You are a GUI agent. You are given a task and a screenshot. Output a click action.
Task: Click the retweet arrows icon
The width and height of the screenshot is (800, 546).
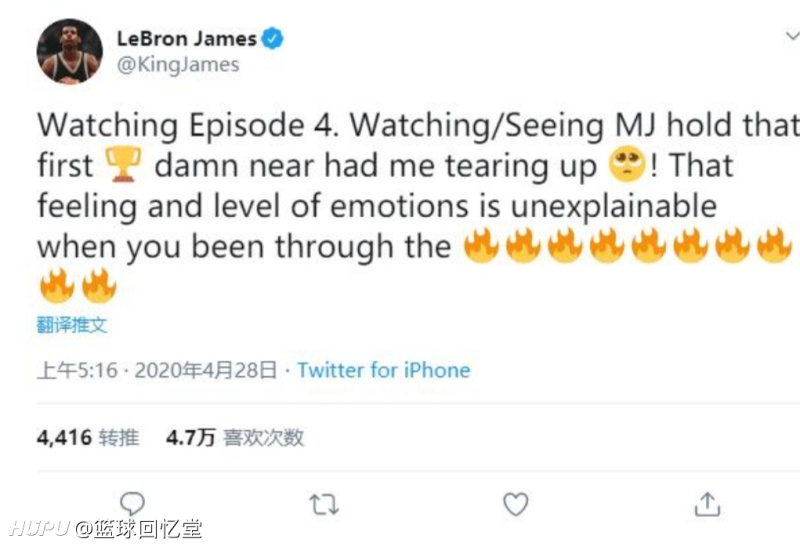(x=324, y=504)
